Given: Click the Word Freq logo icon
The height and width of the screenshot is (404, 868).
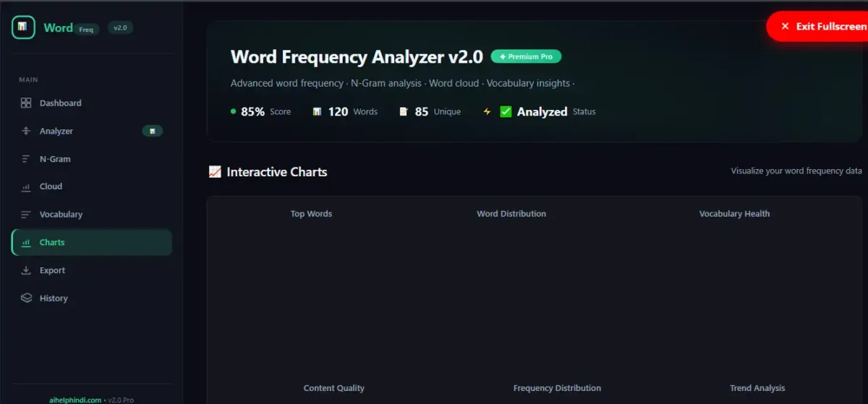Looking at the screenshot, I should (23, 27).
